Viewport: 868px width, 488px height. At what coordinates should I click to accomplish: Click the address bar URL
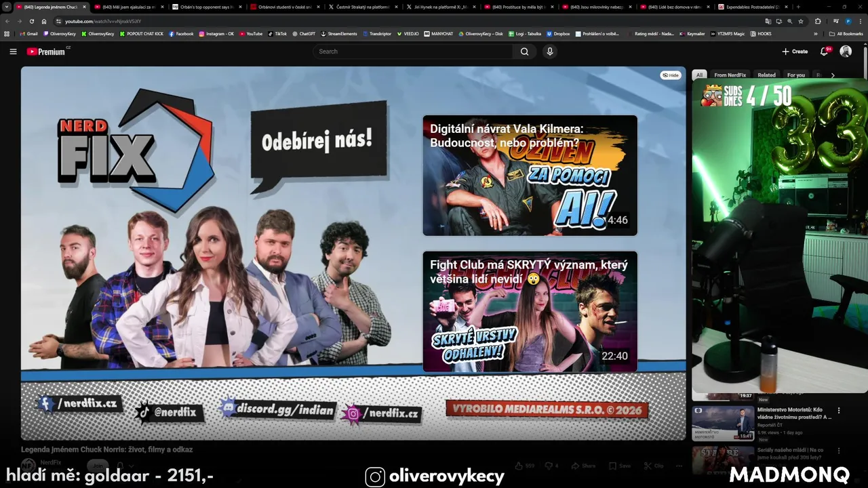click(103, 21)
